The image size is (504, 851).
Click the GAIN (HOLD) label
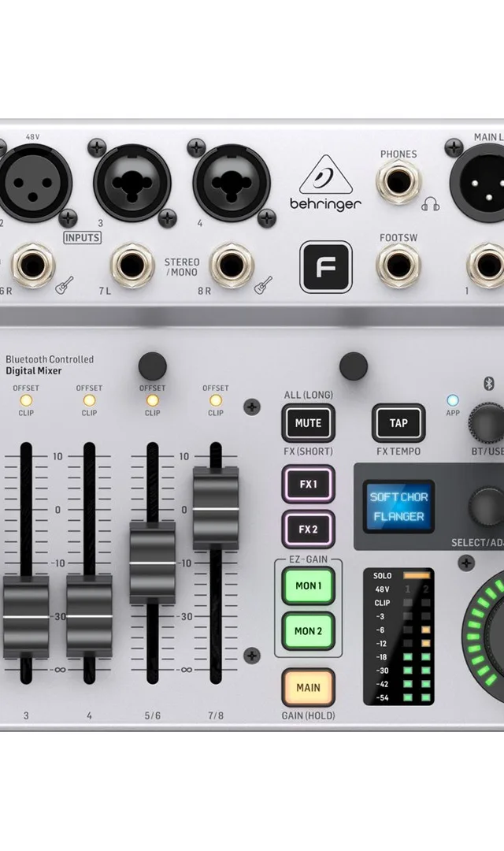tap(308, 715)
